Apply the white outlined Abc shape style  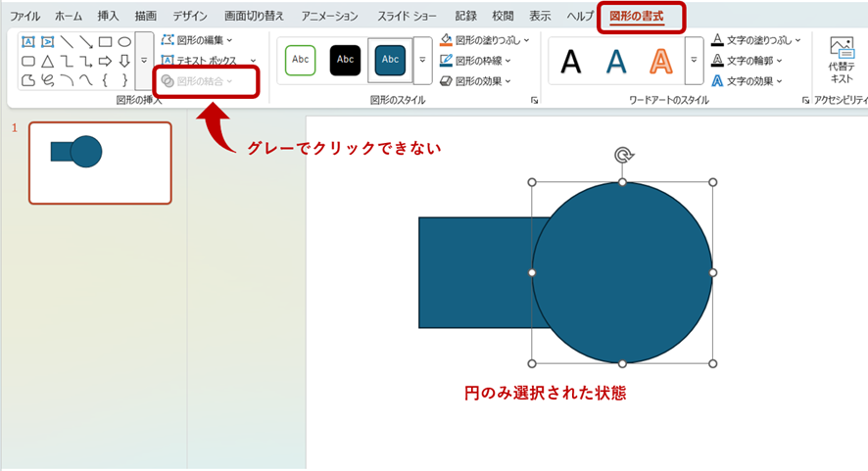point(301,60)
